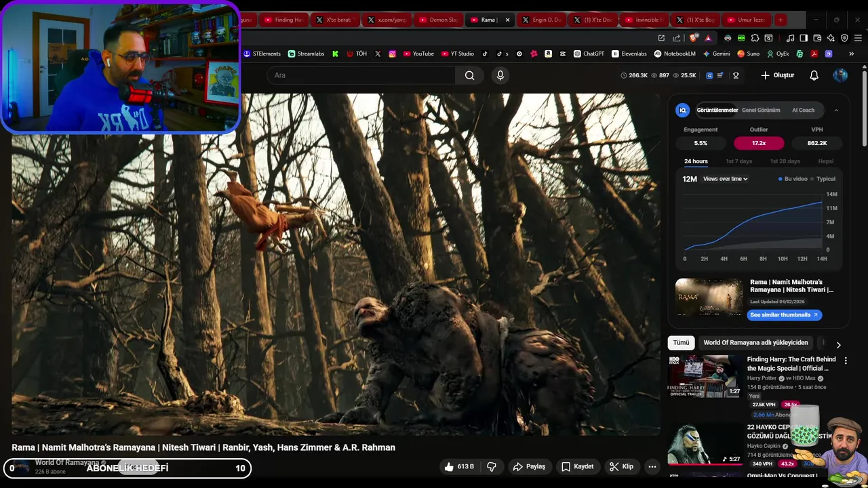This screenshot has height=488, width=868.
Task: Toggle Bu video legend item
Action: (x=793, y=179)
